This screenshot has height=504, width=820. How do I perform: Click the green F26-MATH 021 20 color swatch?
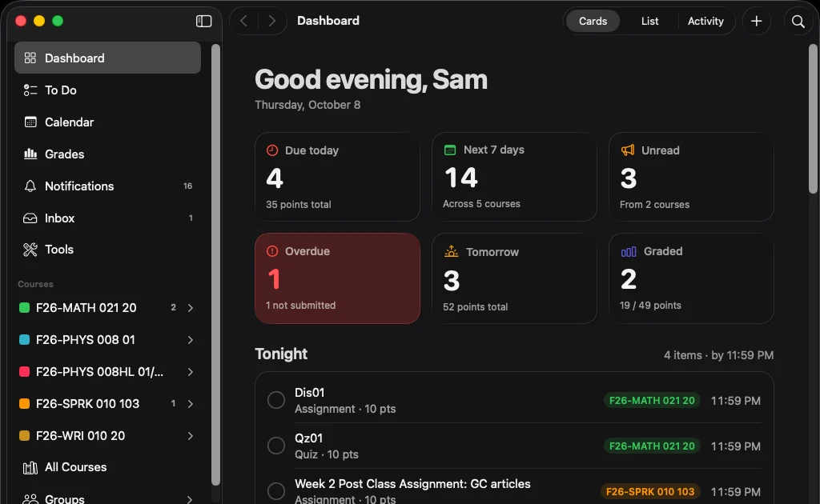point(24,308)
